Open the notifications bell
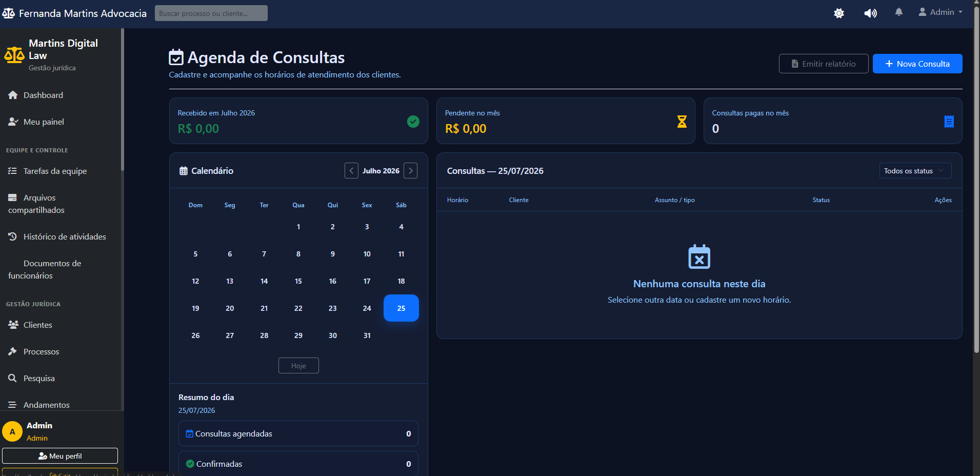 point(898,12)
